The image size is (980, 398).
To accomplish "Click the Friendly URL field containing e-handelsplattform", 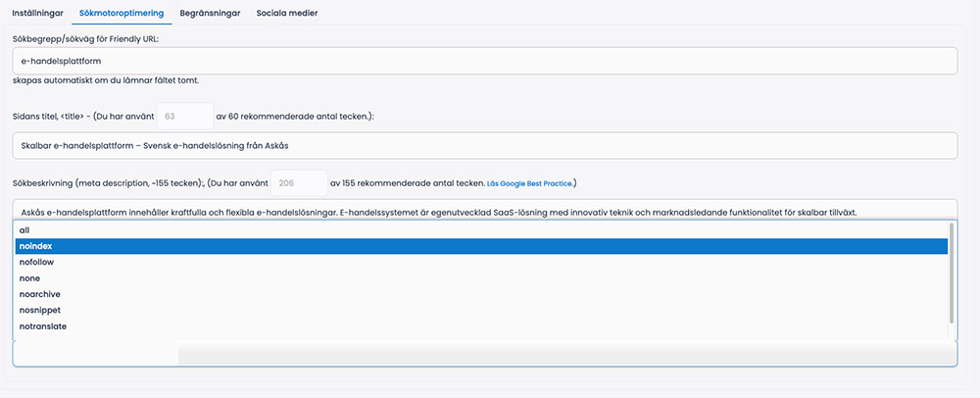I will [484, 61].
